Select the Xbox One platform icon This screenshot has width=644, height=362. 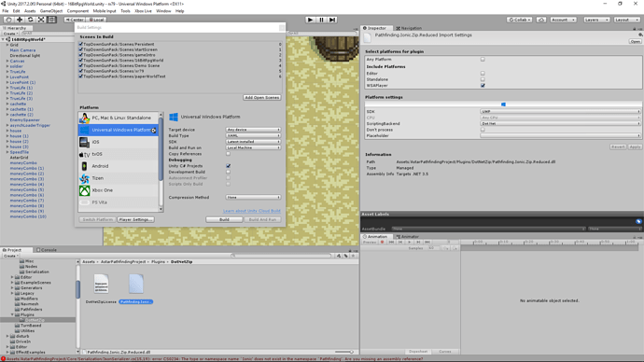click(x=85, y=190)
